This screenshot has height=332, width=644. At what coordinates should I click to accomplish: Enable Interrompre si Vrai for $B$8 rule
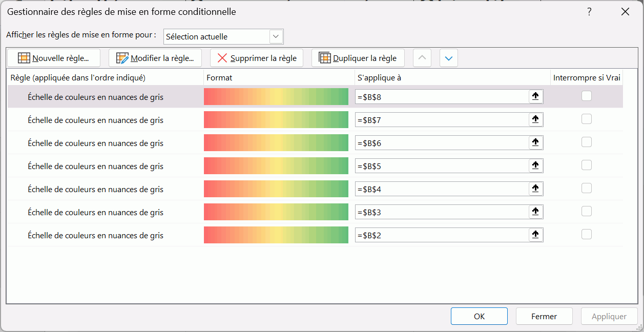point(587,96)
